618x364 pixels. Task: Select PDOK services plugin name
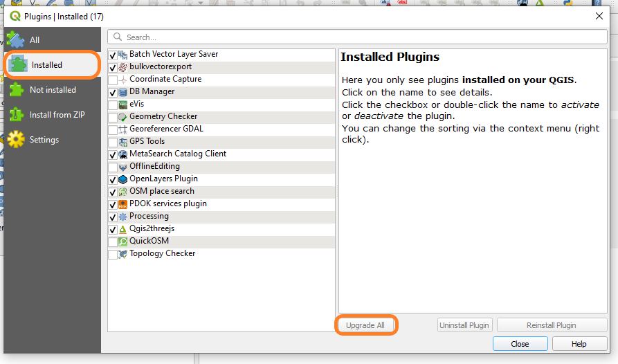tap(168, 203)
